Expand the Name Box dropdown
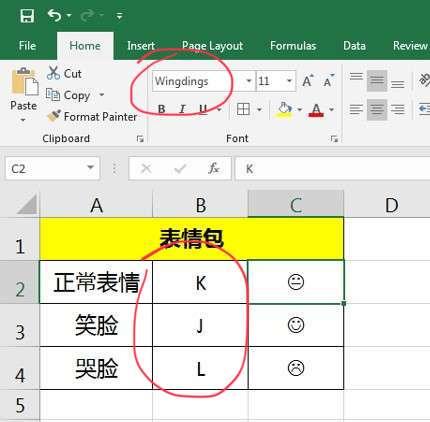Screen dimensions: 430x422 coord(91,168)
